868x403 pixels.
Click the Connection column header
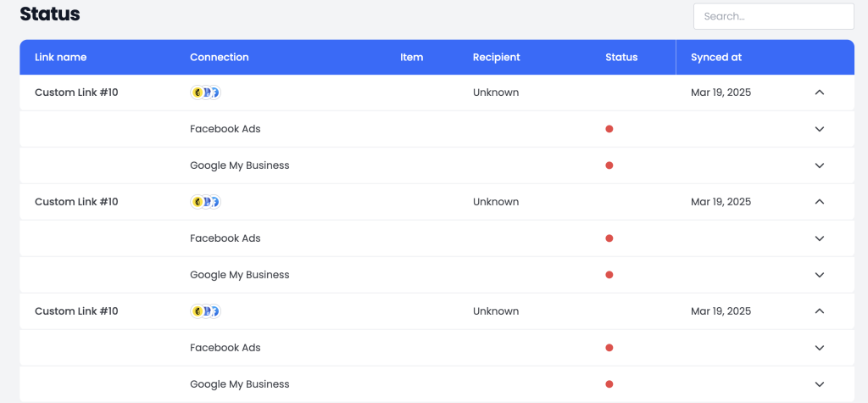(220, 57)
